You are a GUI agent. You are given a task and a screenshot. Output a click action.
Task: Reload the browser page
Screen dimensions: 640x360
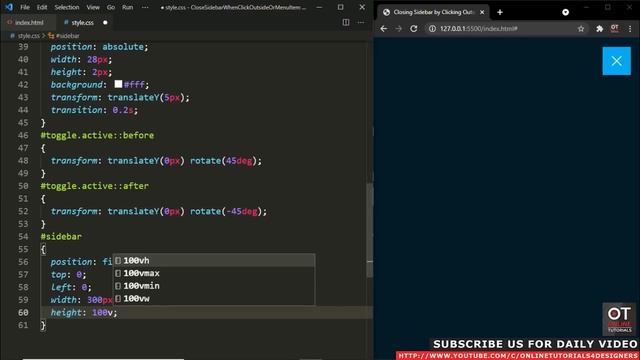click(x=413, y=29)
